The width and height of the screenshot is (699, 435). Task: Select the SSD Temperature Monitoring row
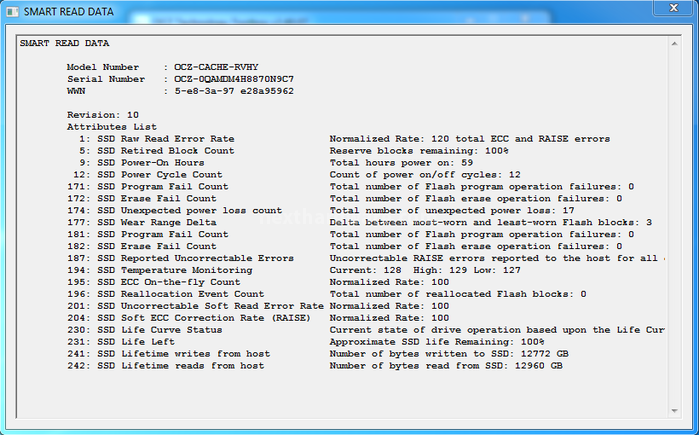pos(294,271)
